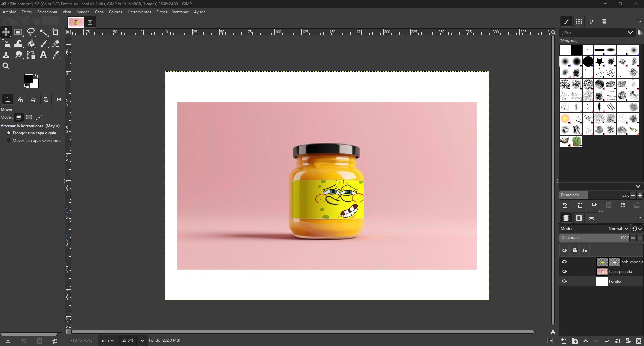Image resolution: width=644 pixels, height=346 pixels.
Task: Create a new layer group
Action: pos(575,341)
